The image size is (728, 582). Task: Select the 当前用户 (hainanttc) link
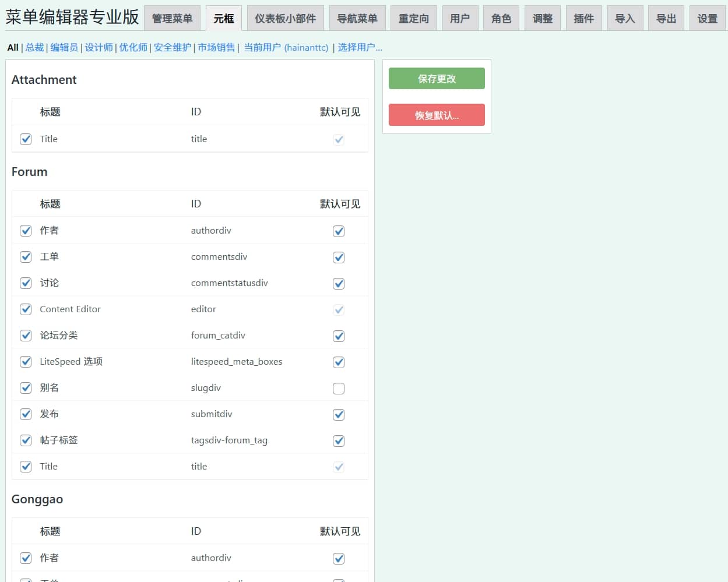286,48
